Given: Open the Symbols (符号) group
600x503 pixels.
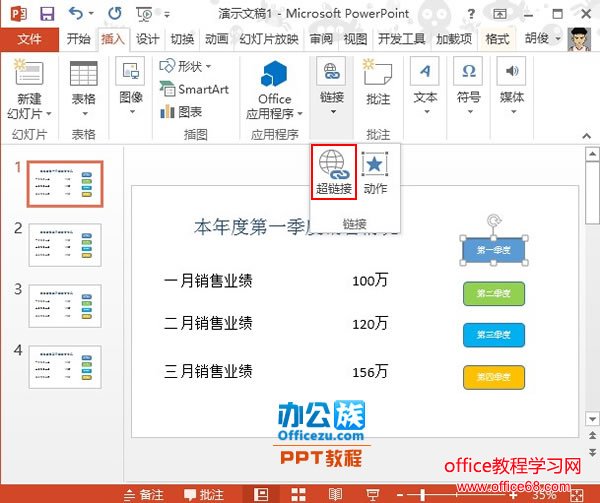Looking at the screenshot, I should tap(468, 86).
